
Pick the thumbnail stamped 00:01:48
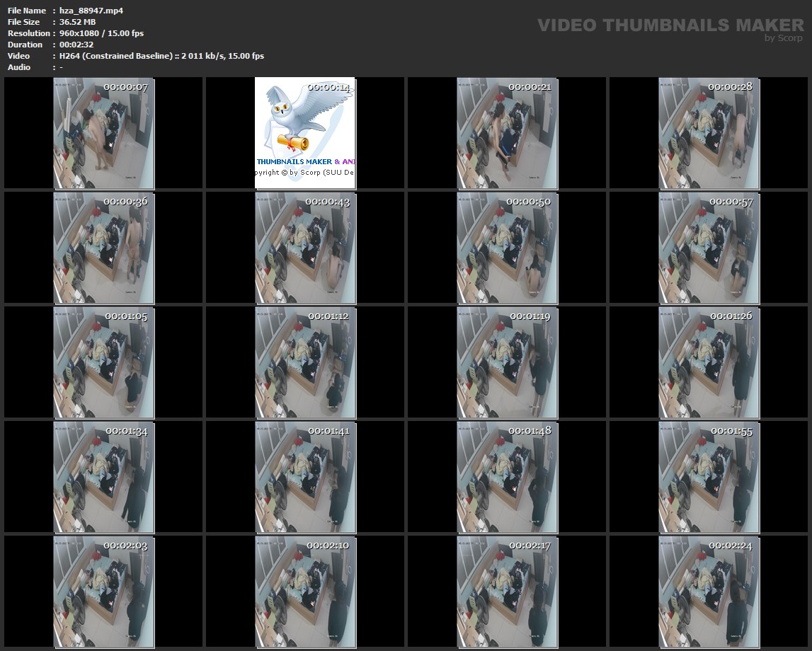tap(507, 477)
